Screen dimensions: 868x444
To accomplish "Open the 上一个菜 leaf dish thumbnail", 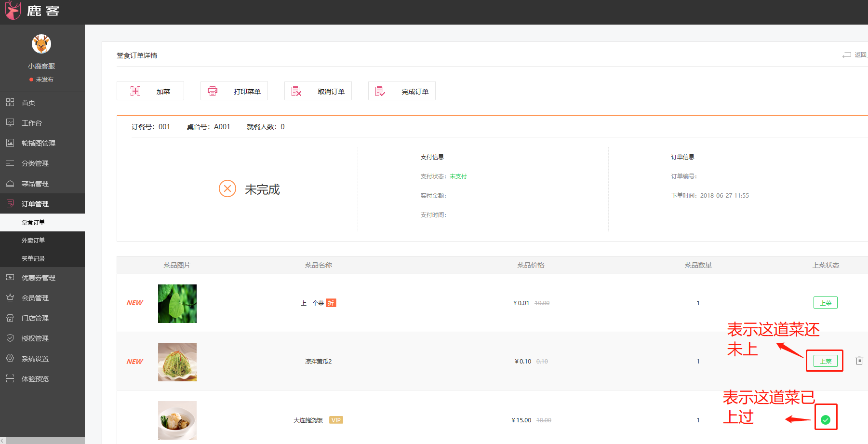I will 177,304.
